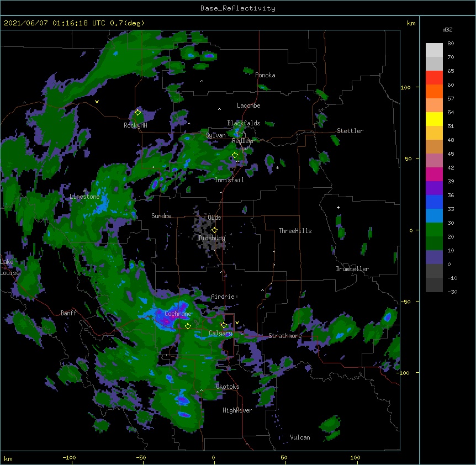
Task: Click the Airdrie city label
Action: 223,297
